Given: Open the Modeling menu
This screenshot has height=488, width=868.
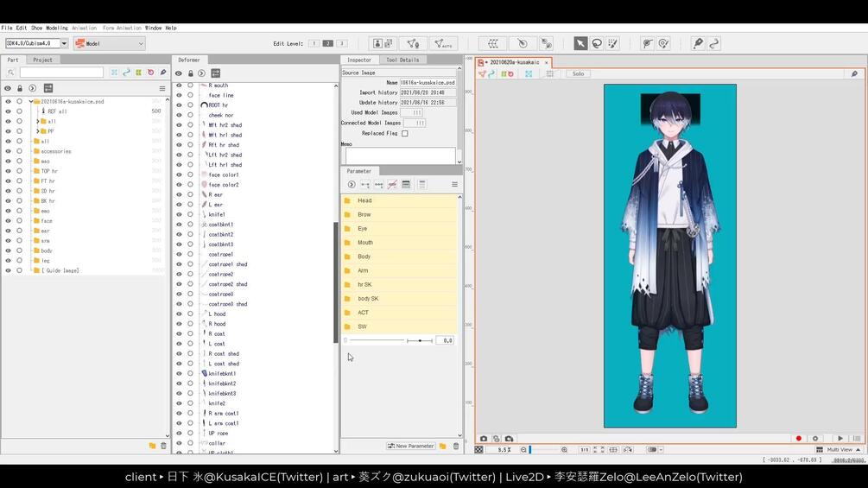Looking at the screenshot, I should click(x=56, y=28).
